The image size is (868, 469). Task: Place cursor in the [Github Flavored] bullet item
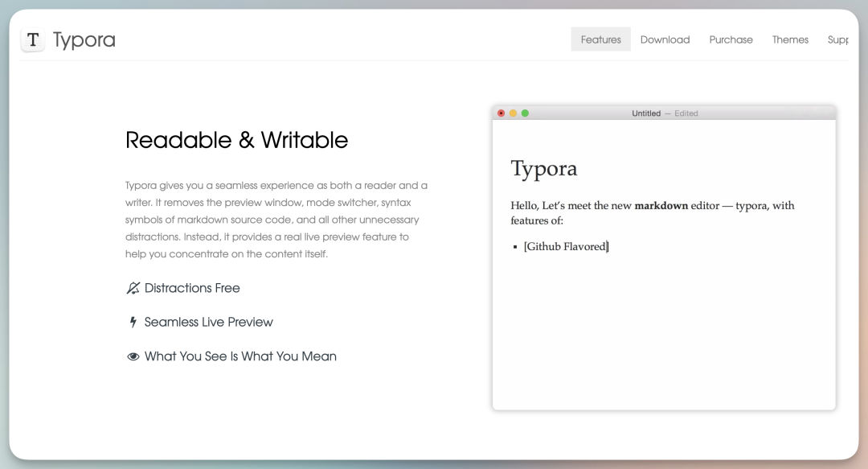[566, 247]
